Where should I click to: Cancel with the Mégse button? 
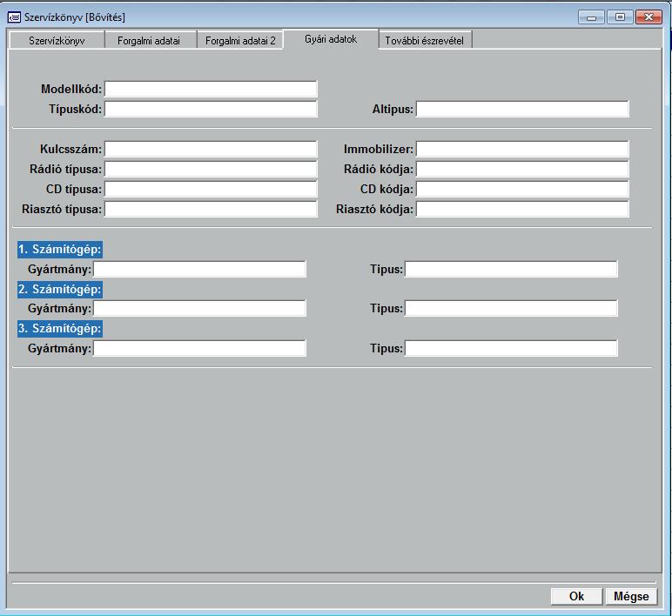coord(631,596)
